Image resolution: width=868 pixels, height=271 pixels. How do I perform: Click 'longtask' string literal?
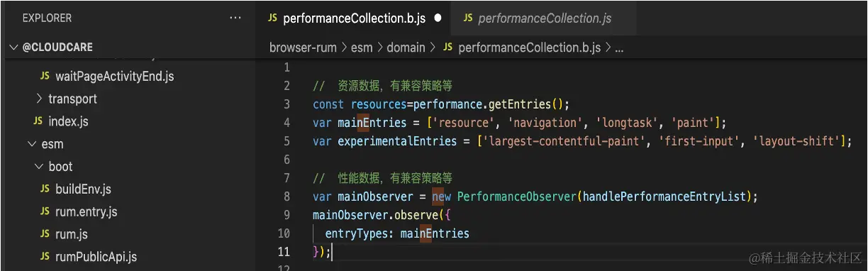pos(625,123)
